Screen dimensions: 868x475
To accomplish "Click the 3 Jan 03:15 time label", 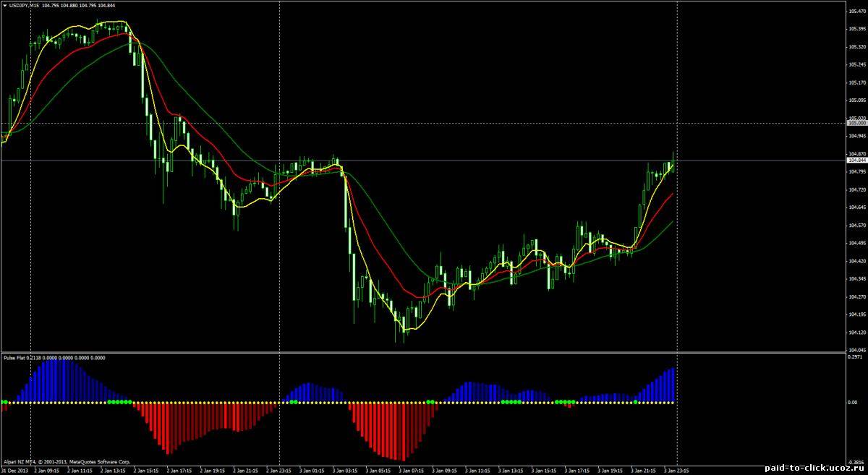I will tap(344, 469).
